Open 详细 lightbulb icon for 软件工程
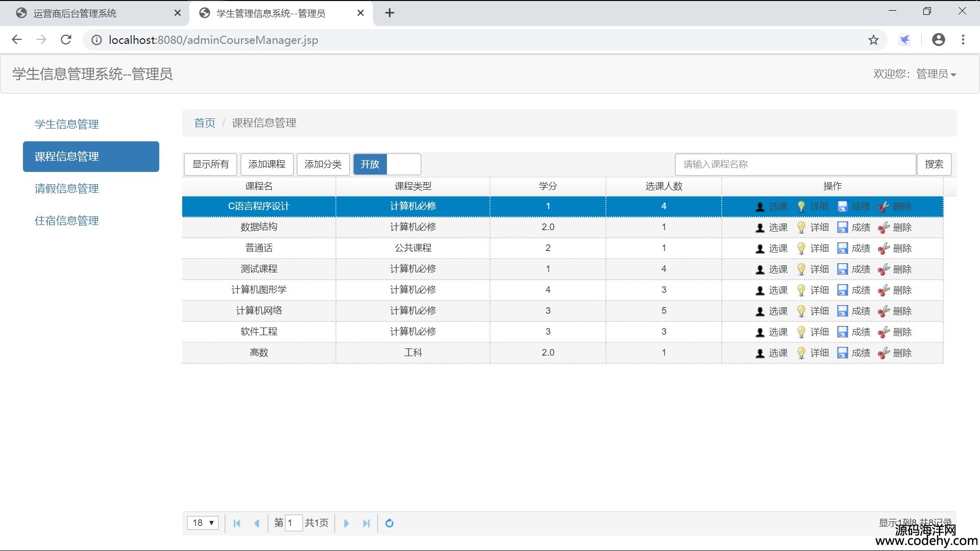The width and height of the screenshot is (980, 551). click(x=801, y=332)
